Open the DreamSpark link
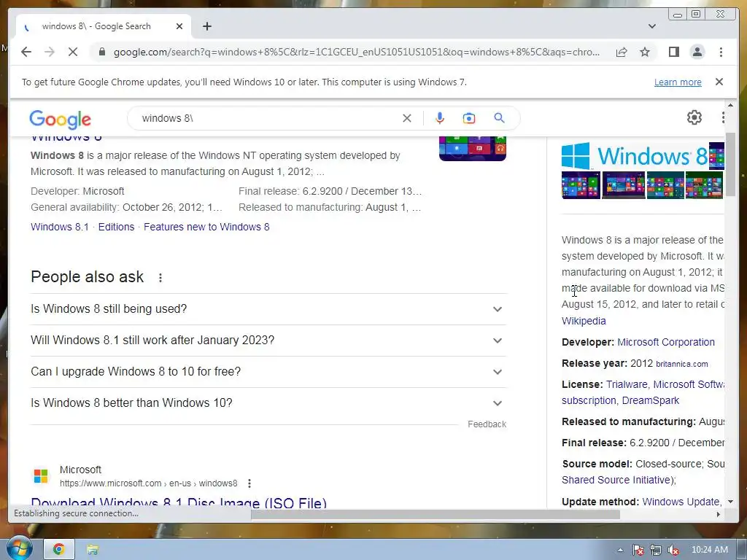This screenshot has width=747, height=560. coord(650,400)
